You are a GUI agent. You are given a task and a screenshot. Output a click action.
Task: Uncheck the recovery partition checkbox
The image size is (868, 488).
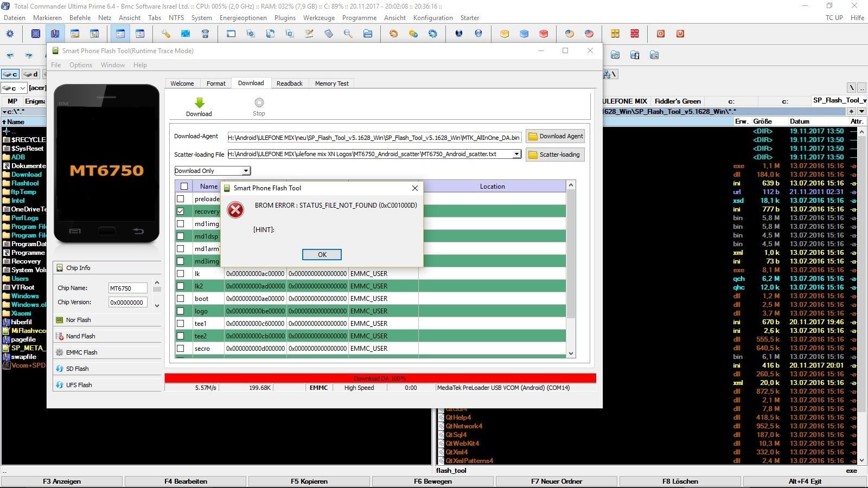click(x=181, y=211)
